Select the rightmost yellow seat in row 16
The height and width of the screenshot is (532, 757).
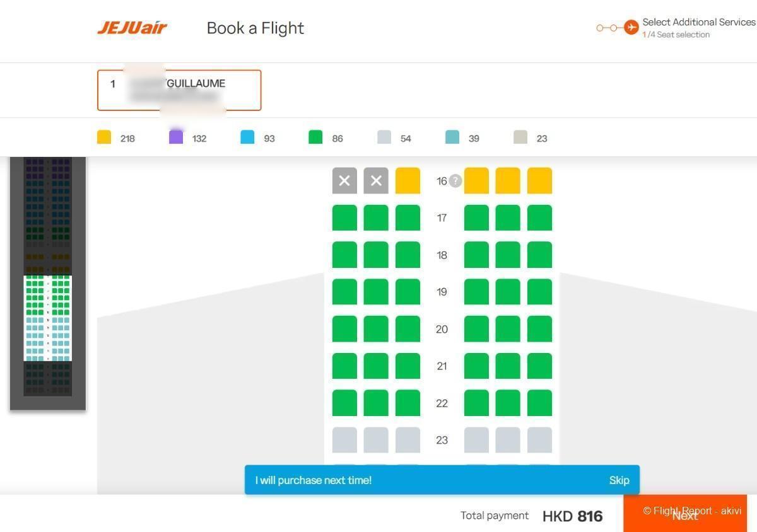coord(539,181)
